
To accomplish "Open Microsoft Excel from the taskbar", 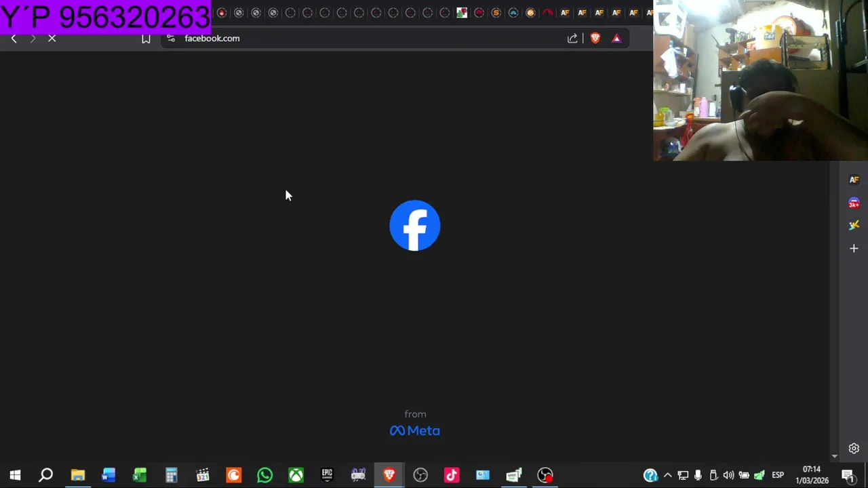I will click(x=140, y=475).
